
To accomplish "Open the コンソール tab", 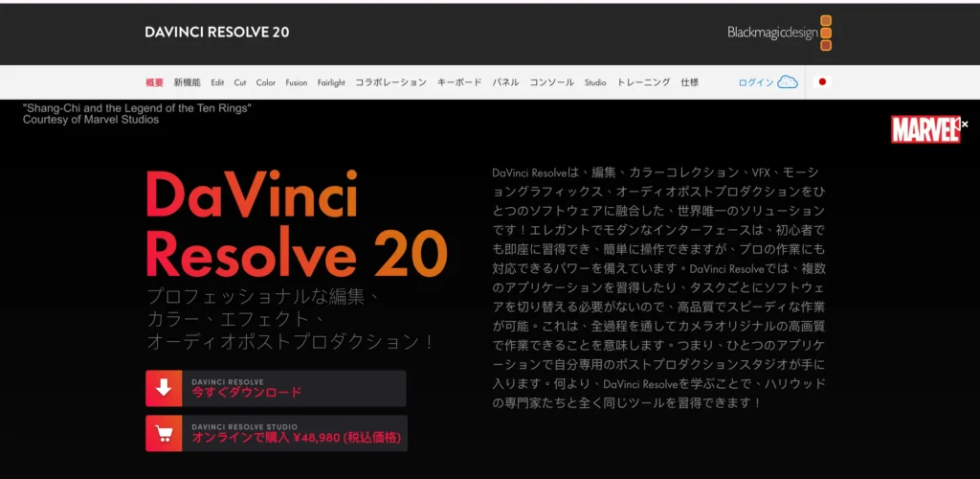I will [x=552, y=82].
